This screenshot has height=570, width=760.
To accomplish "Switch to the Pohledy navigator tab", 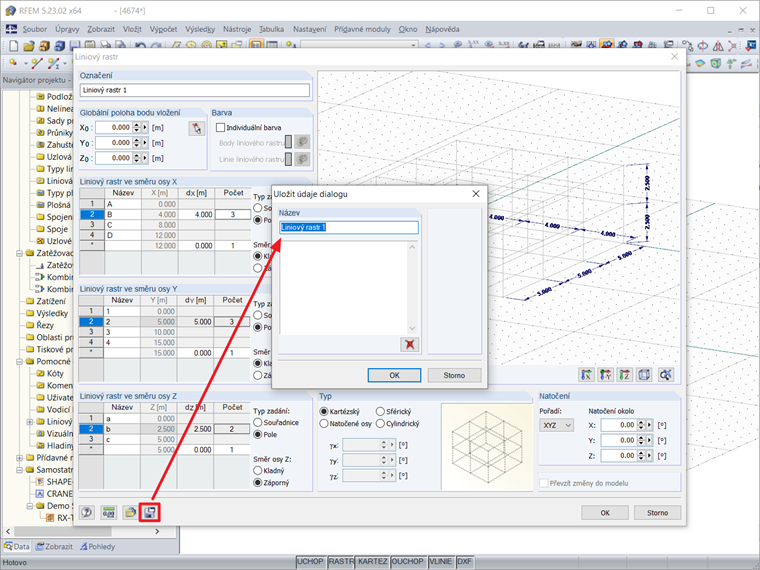I will 97,546.
